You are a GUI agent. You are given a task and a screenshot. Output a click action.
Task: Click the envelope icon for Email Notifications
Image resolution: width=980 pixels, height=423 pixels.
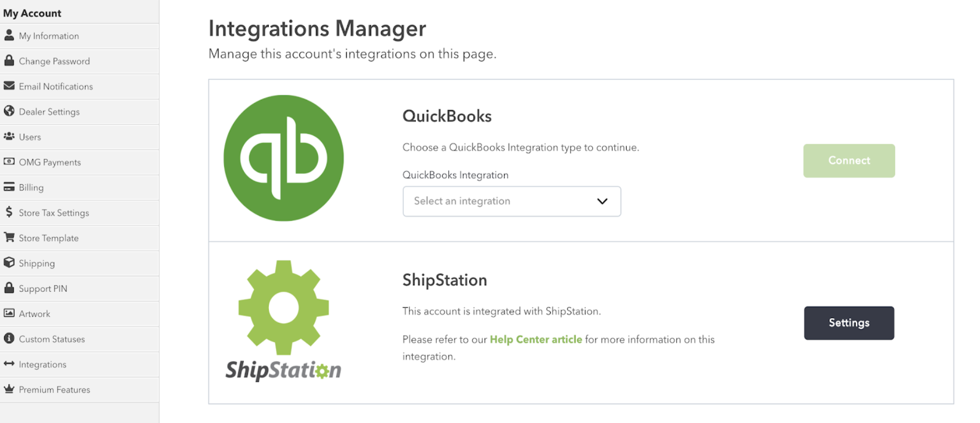(x=9, y=86)
